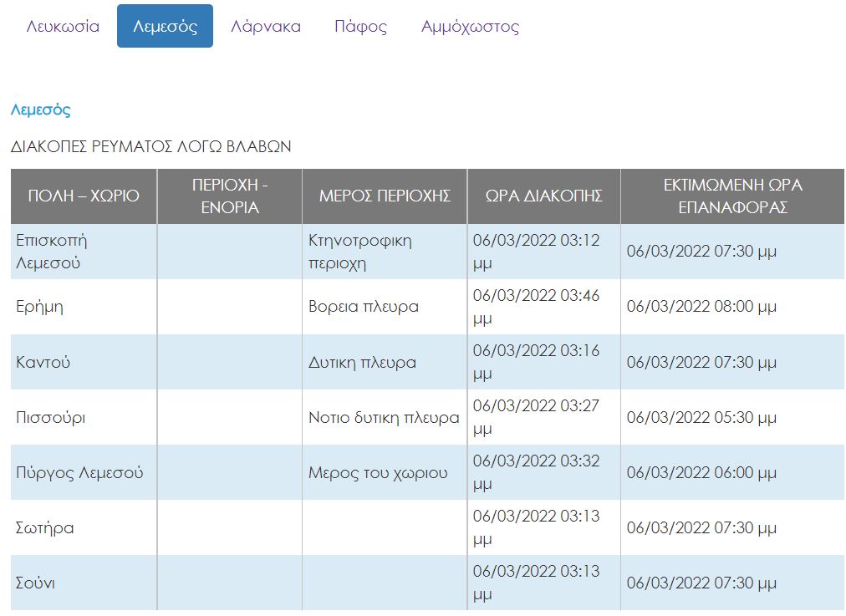The height and width of the screenshot is (616, 846).
Task: Click restoration time 06/03/2022 06:00 μμ
Action: [732, 472]
